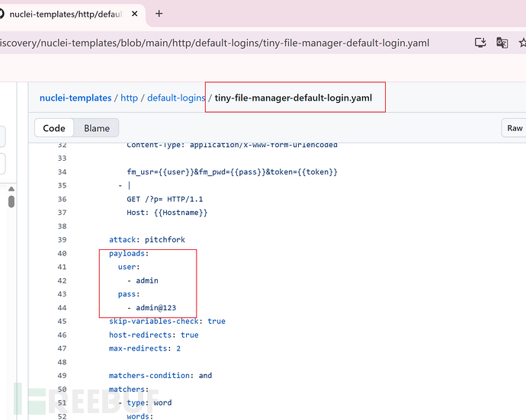Click the translate page icon
Screen dimensions: 526x420
502,43
